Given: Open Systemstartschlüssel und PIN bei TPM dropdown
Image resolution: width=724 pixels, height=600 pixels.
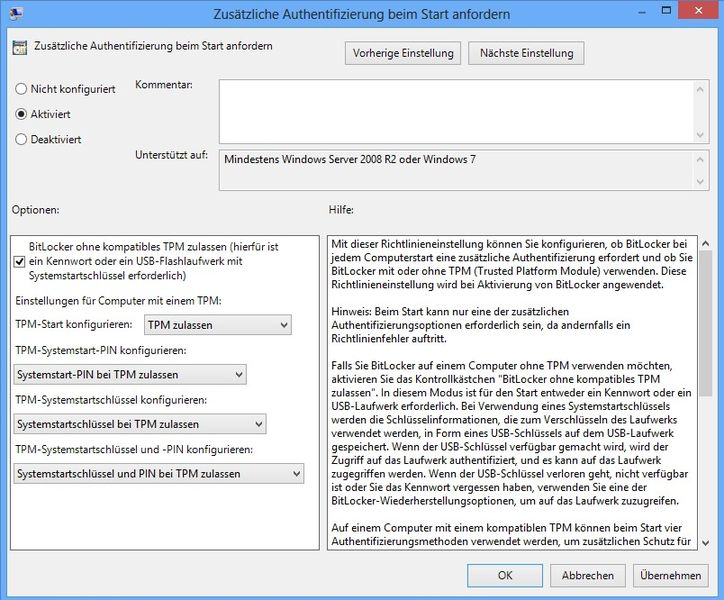Looking at the screenshot, I should point(158,473).
